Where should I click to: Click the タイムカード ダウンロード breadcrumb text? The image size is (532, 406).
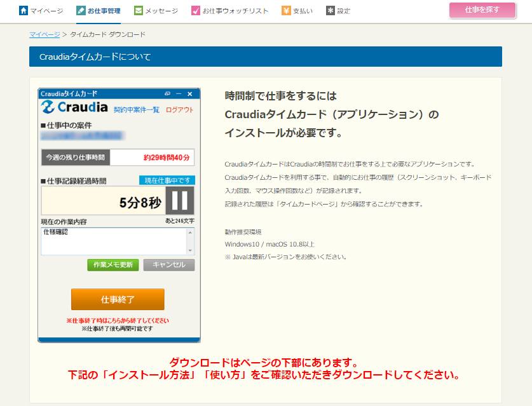pyautogui.click(x=107, y=34)
